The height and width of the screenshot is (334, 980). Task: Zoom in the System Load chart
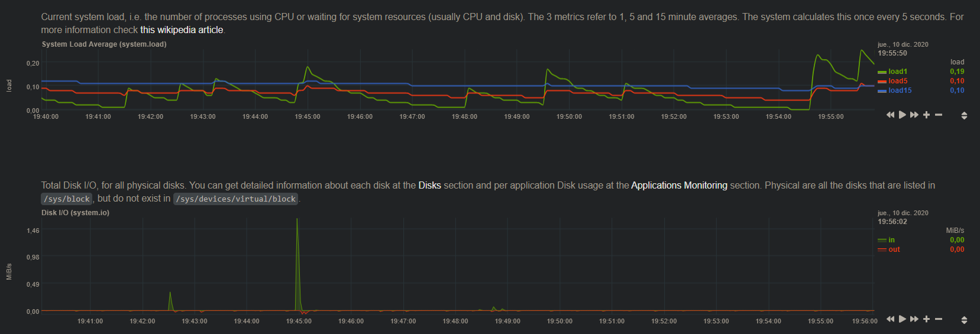click(x=926, y=115)
